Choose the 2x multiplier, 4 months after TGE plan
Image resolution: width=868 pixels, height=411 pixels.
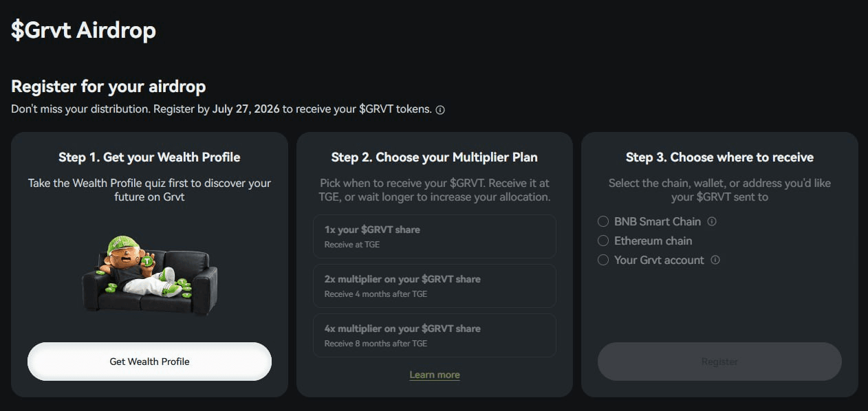[435, 286]
